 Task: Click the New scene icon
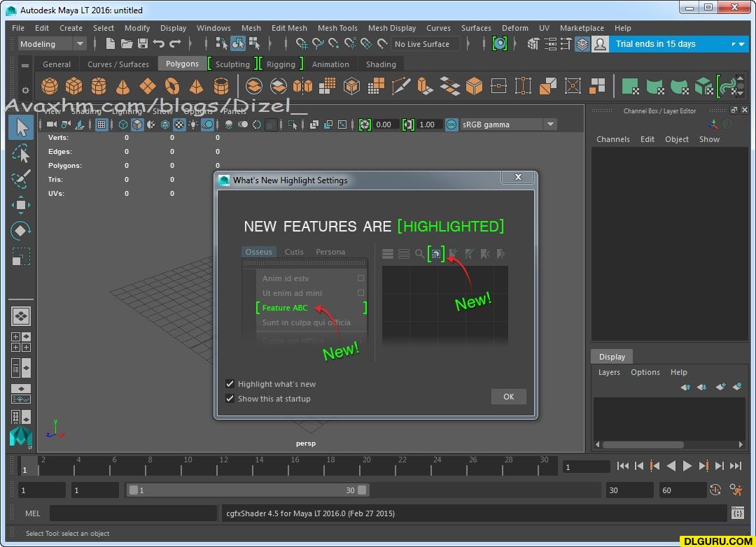[111, 44]
